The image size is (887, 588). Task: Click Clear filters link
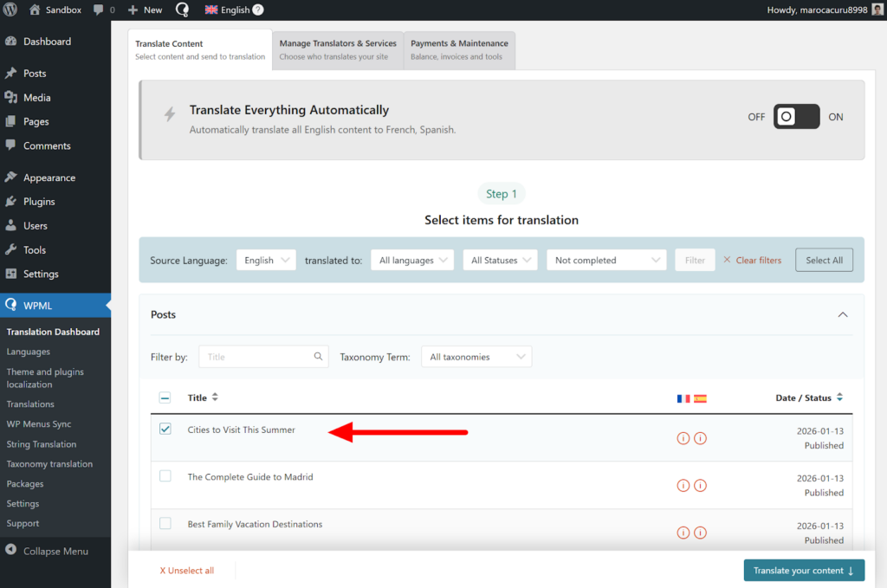click(x=753, y=260)
